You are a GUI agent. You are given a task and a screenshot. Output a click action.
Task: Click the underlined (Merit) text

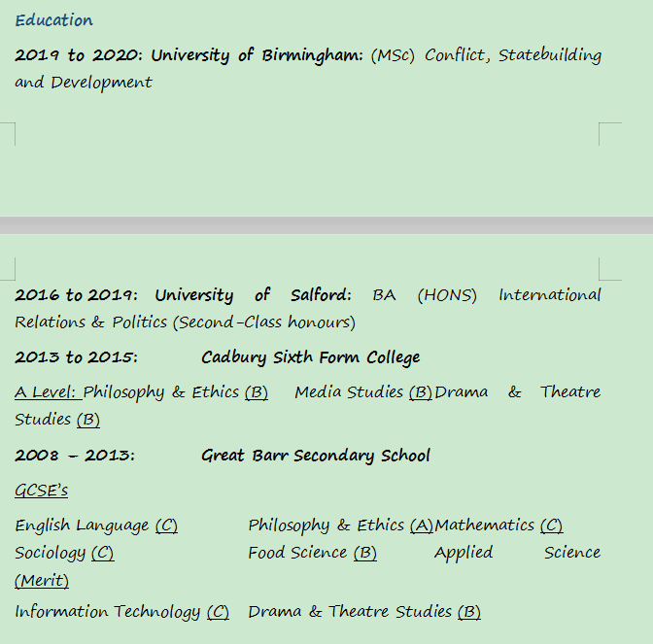pos(42,580)
